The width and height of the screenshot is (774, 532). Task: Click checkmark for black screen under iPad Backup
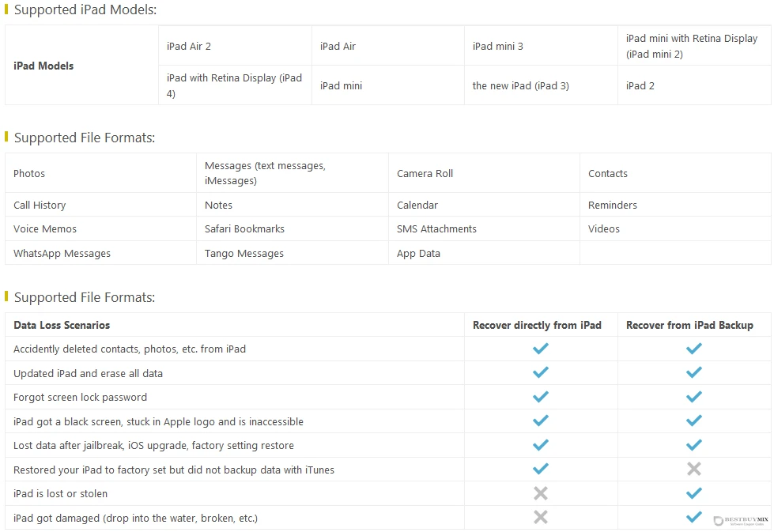693,421
